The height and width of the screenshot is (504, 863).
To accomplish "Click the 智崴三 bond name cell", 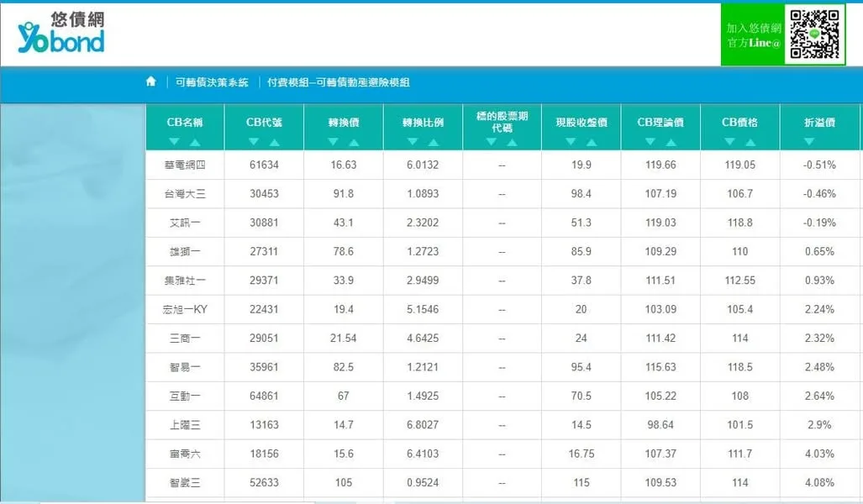I will coord(185,482).
